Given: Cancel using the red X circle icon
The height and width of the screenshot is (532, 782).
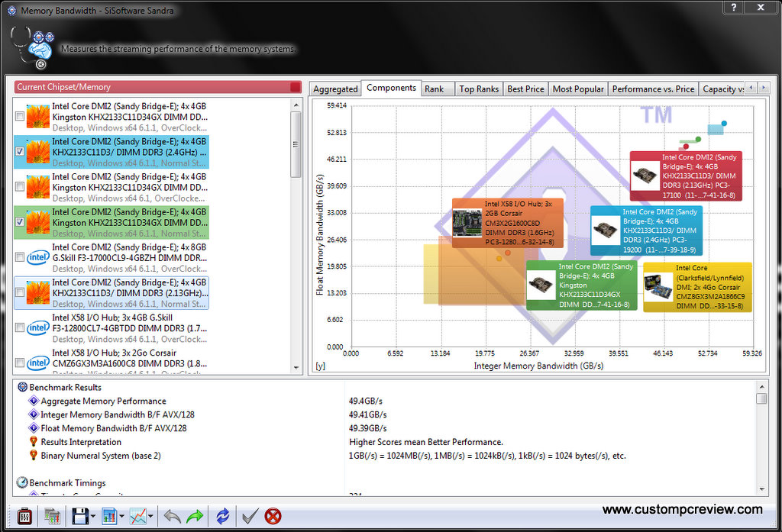Looking at the screenshot, I should pos(273,516).
